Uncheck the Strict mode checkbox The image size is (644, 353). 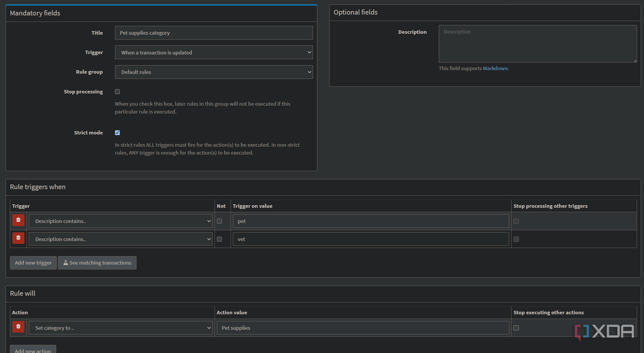[x=117, y=133]
